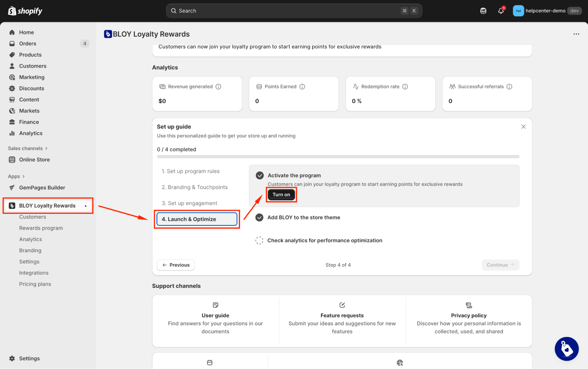Click the Turn on button

281,195
